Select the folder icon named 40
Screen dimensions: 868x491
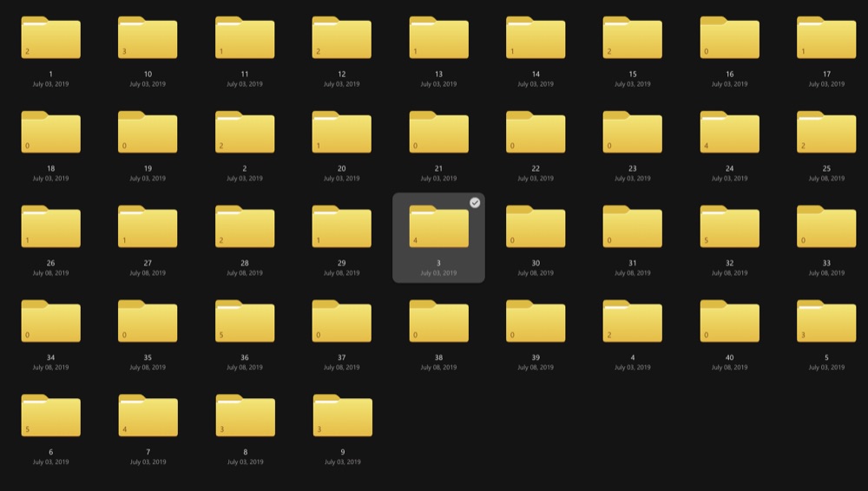730,322
